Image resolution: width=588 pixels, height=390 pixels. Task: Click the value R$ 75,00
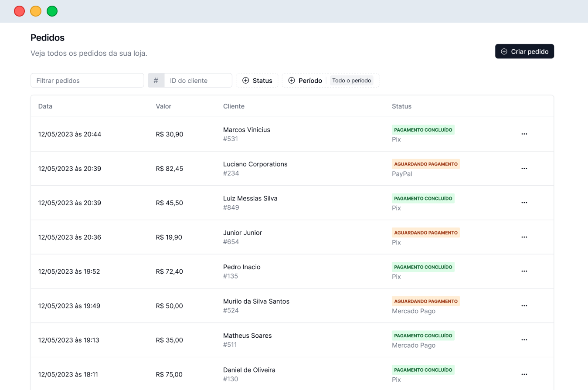pyautogui.click(x=169, y=374)
